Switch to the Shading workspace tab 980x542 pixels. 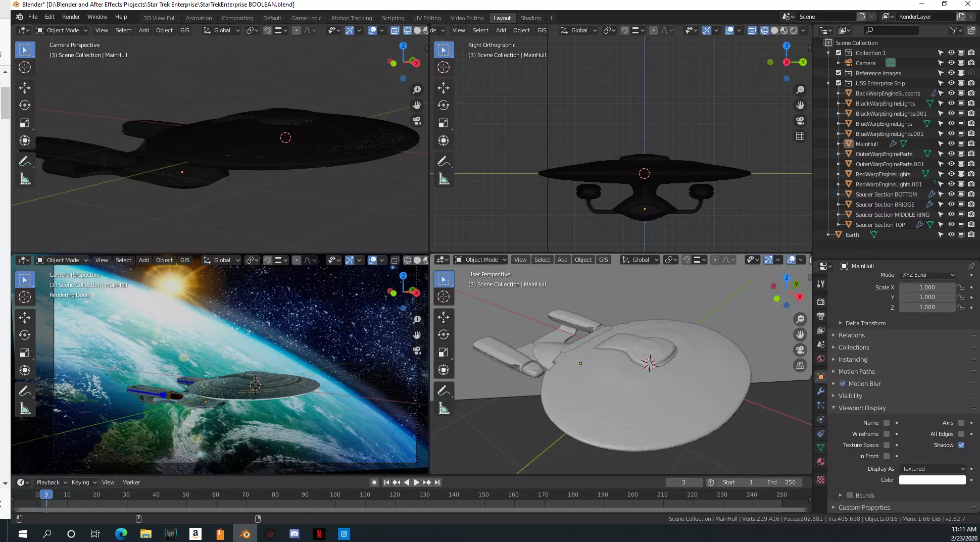[530, 18]
